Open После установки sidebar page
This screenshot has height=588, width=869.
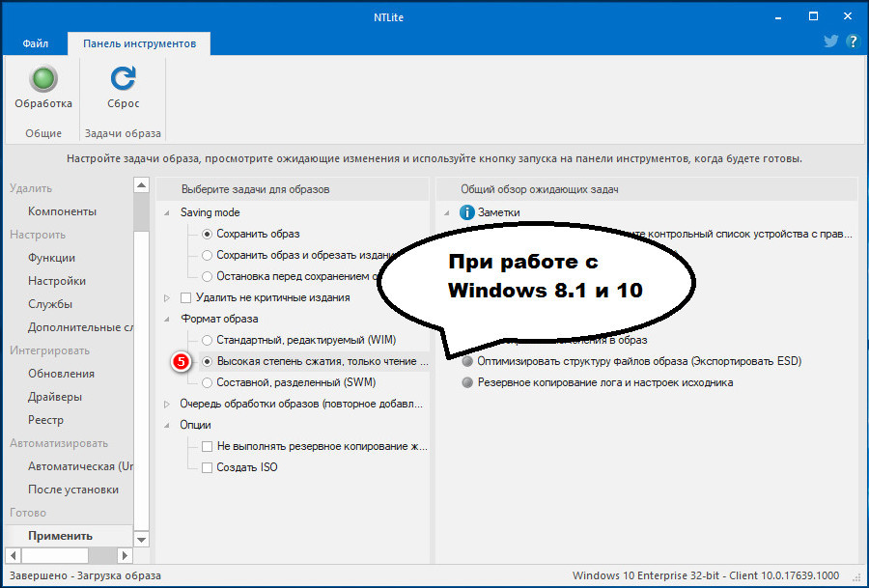point(73,490)
